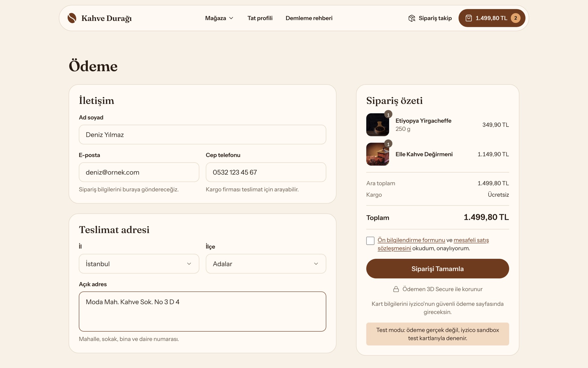Check the sales agreement approval checkbox
The image size is (588, 368).
[370, 240]
